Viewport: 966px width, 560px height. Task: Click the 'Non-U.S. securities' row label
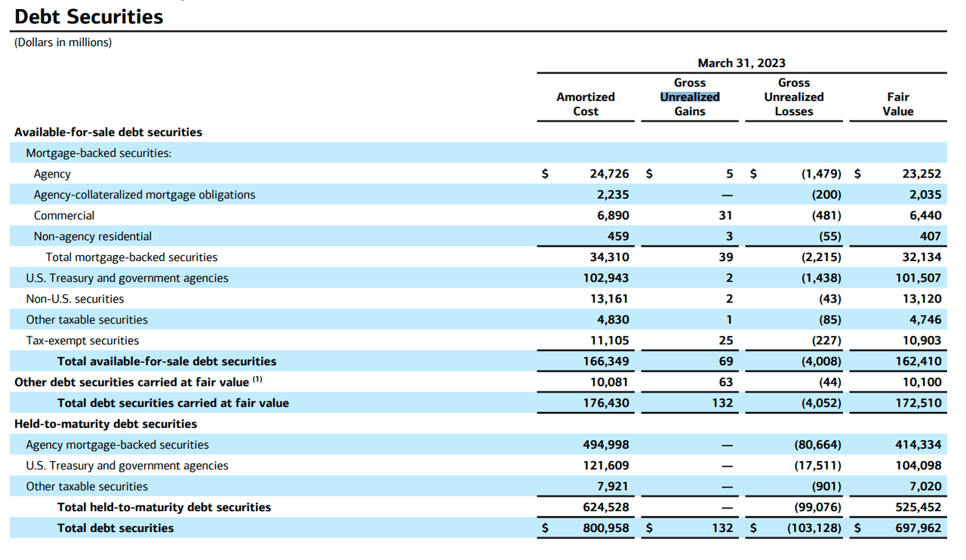(x=75, y=299)
